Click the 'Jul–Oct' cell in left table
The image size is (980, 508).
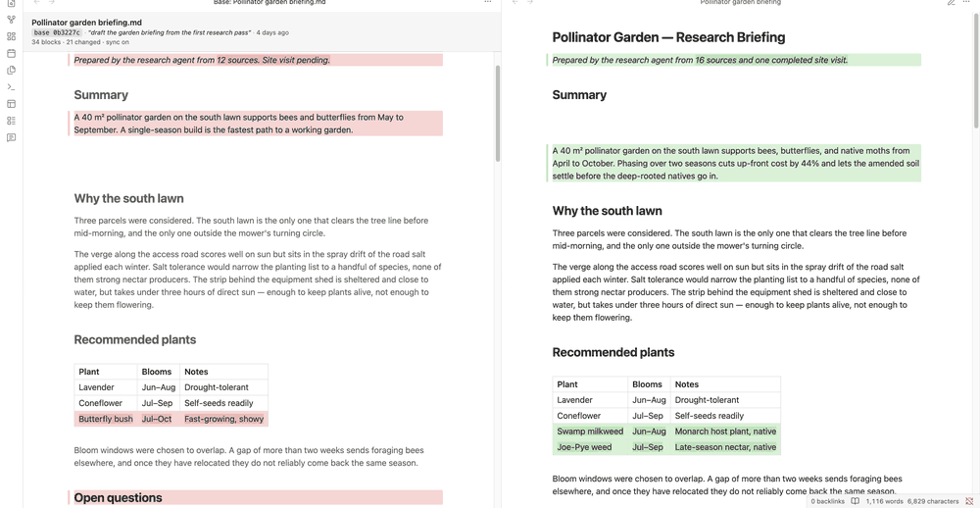(x=158, y=419)
